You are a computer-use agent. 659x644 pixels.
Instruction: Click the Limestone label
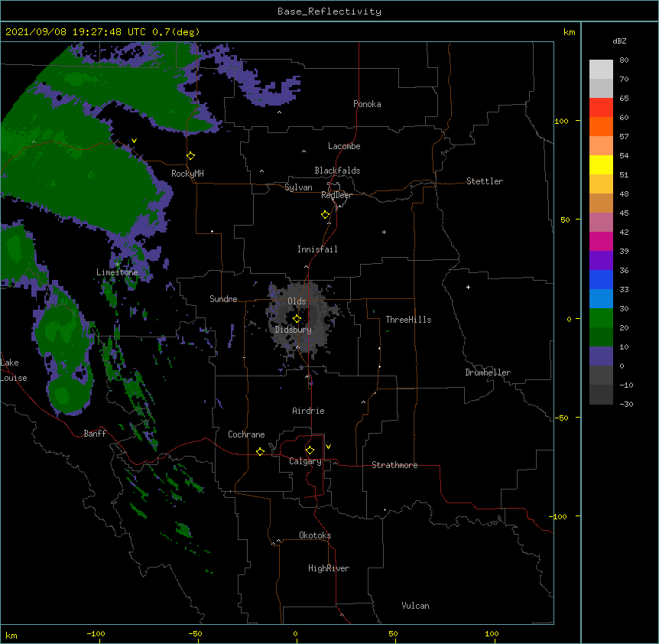coord(117,272)
